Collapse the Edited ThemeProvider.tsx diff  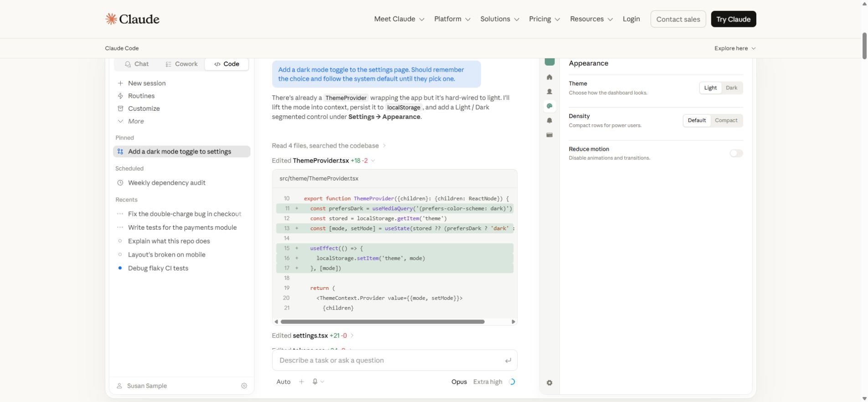coord(324,160)
